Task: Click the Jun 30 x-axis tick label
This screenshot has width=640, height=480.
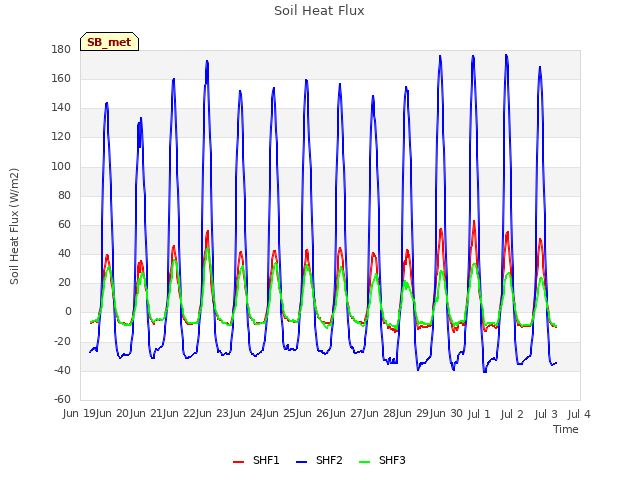Action: [x=447, y=413]
